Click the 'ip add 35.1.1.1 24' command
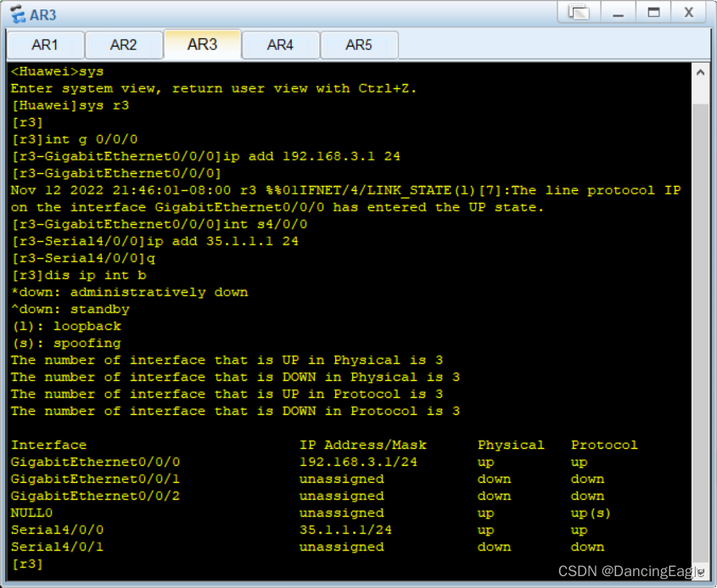Viewport: 717px width, 588px height. tap(222, 241)
